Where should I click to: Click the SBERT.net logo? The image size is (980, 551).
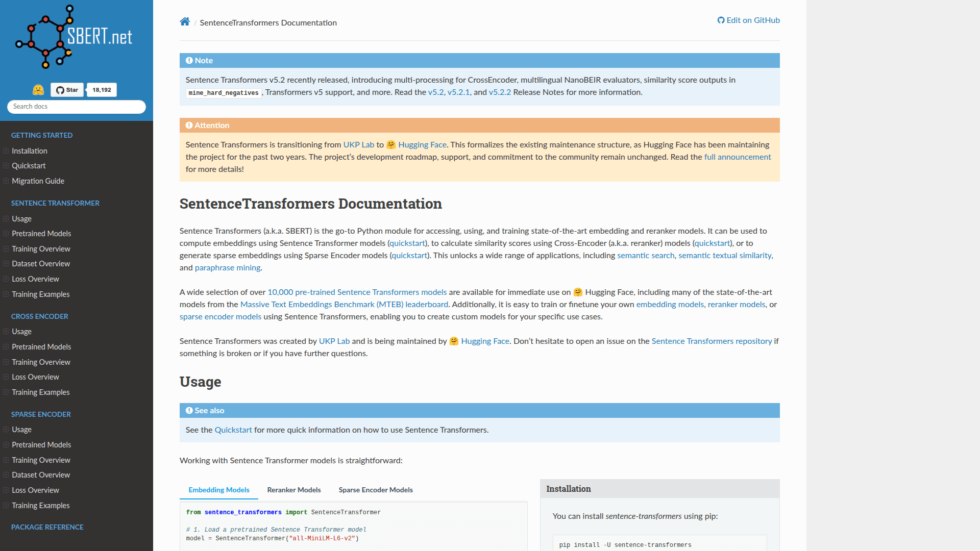tap(76, 37)
